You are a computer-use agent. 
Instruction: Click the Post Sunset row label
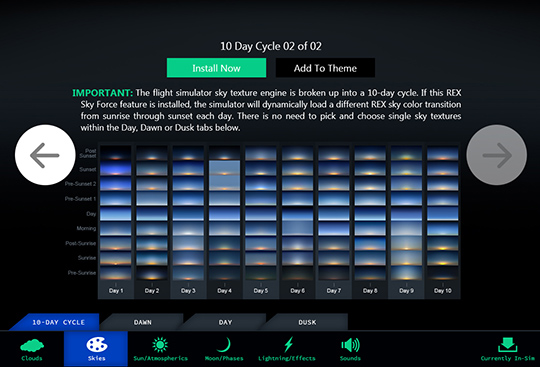(88, 153)
